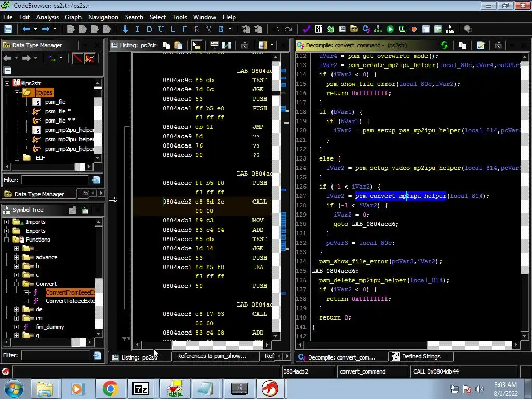Collapse the ps2str data type tree node

pos(7,83)
